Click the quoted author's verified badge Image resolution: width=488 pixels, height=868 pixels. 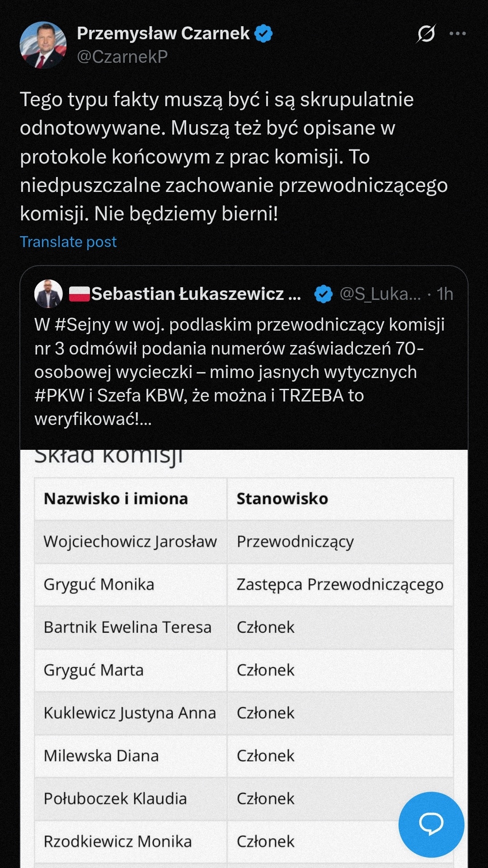click(x=323, y=294)
